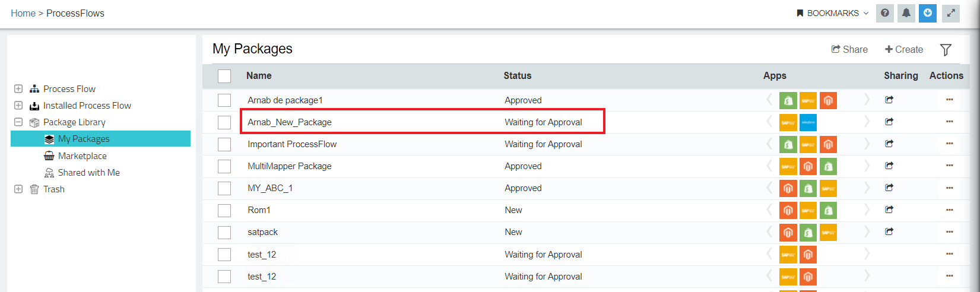Go to the Home breadcrumb link
980x292 pixels.
coord(23,13)
